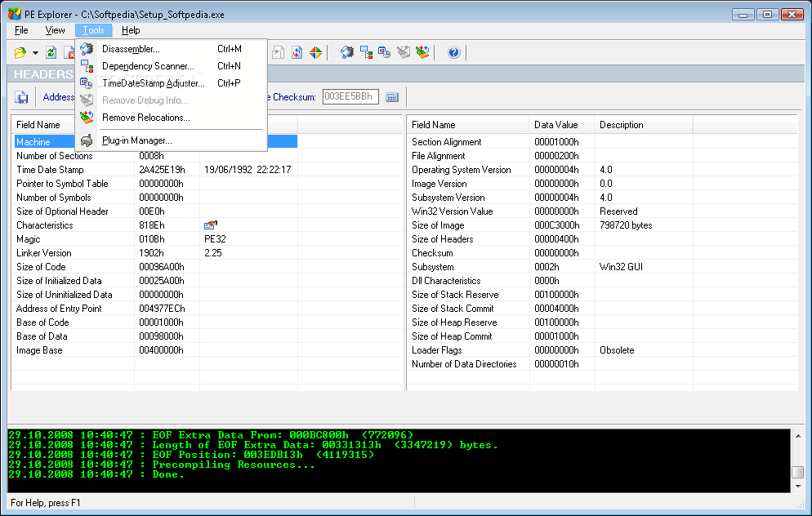
Task: Open the File menu
Action: point(21,30)
